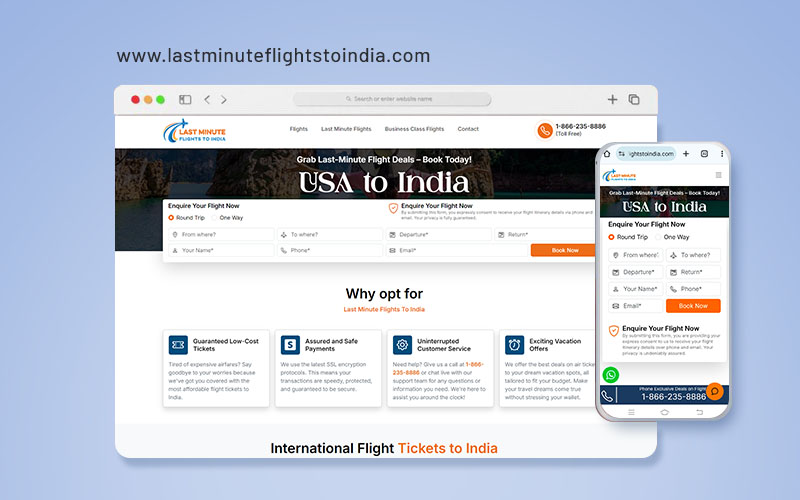Open the orange live chat bubble on mobile
The width and height of the screenshot is (800, 500).
tap(714, 391)
